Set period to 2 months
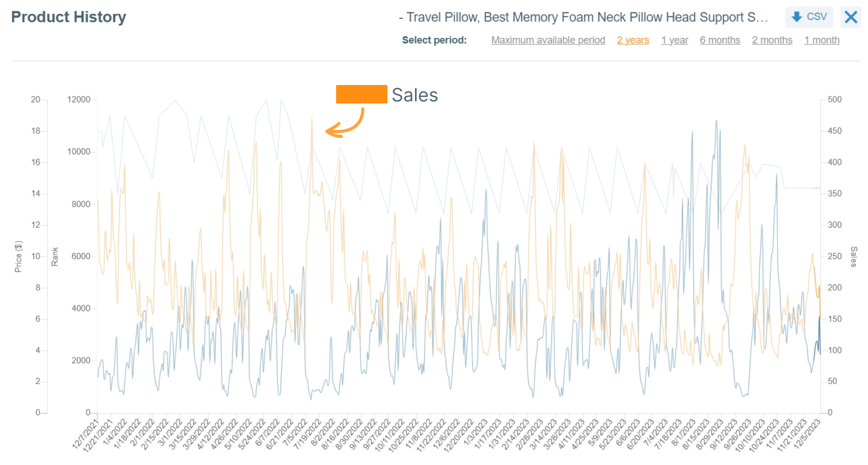The height and width of the screenshot is (465, 868). click(772, 40)
